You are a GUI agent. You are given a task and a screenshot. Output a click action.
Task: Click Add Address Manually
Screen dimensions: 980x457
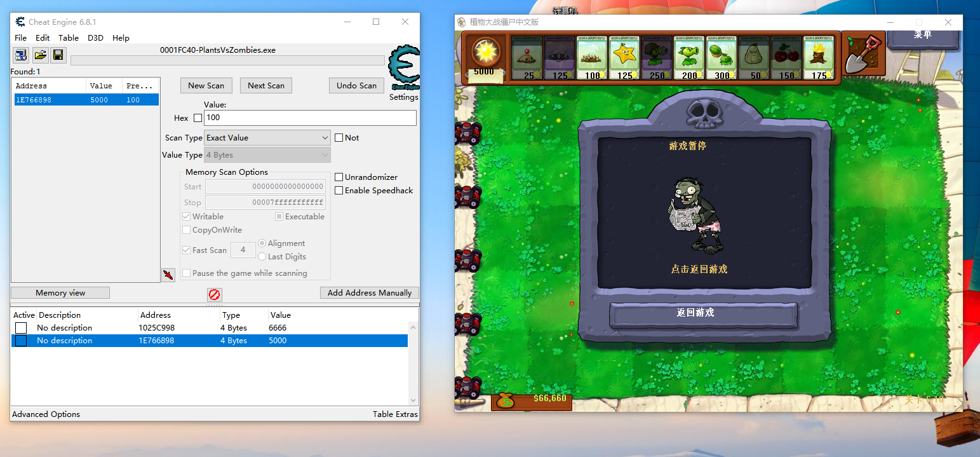coord(370,292)
